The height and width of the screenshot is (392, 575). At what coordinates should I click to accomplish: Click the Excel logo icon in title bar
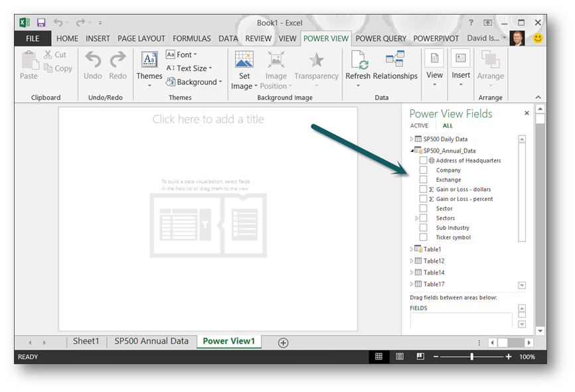(x=25, y=23)
